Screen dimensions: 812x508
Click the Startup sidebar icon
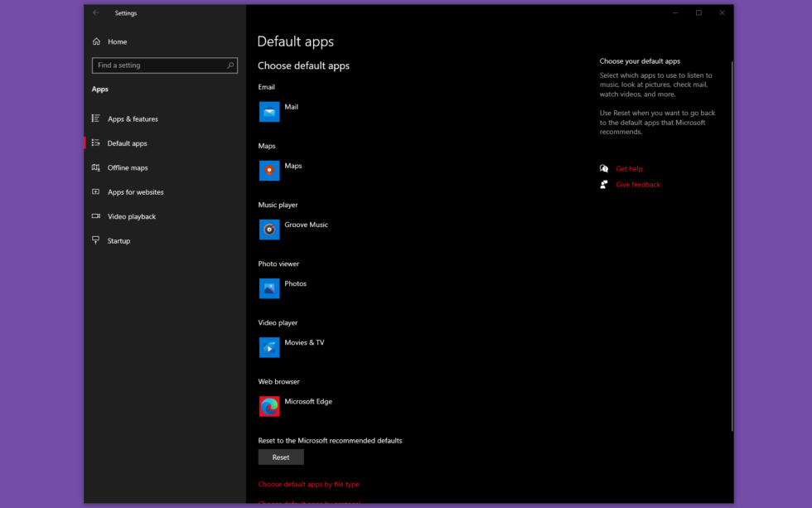click(96, 240)
